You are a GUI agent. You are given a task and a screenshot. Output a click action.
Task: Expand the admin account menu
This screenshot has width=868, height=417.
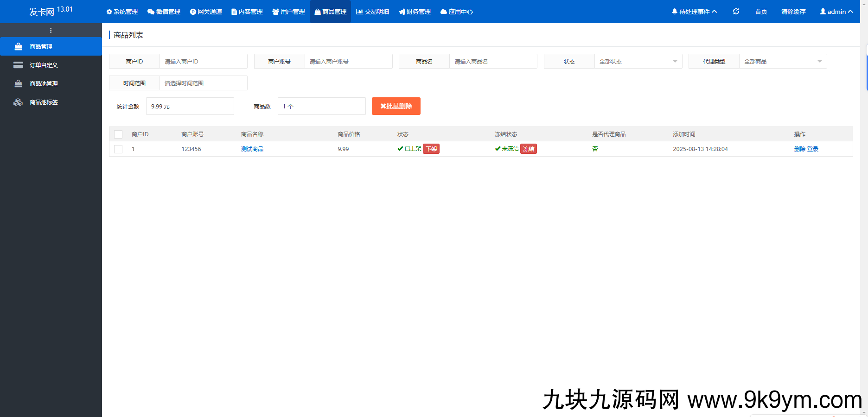(836, 12)
